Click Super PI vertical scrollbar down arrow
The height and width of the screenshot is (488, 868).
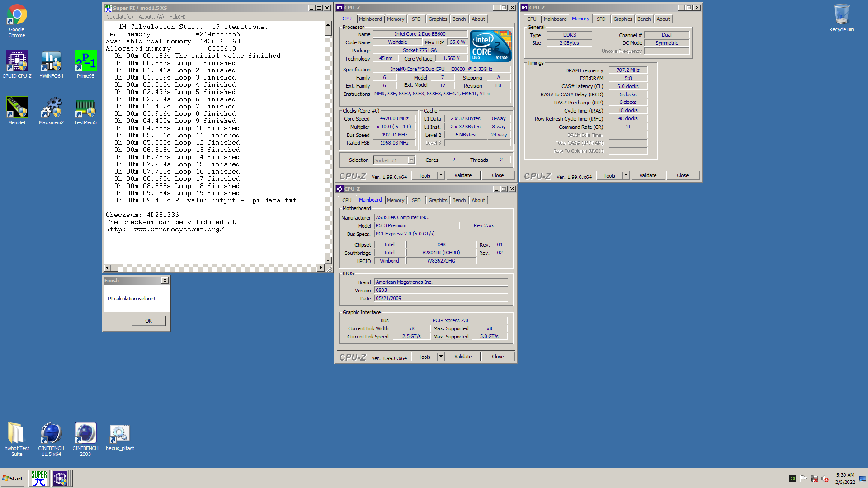click(328, 261)
